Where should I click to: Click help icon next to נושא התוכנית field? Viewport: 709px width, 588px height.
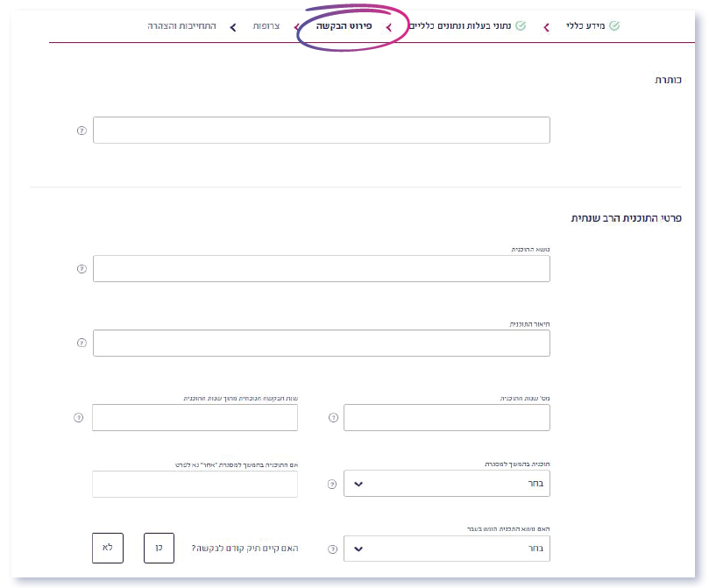click(x=82, y=269)
